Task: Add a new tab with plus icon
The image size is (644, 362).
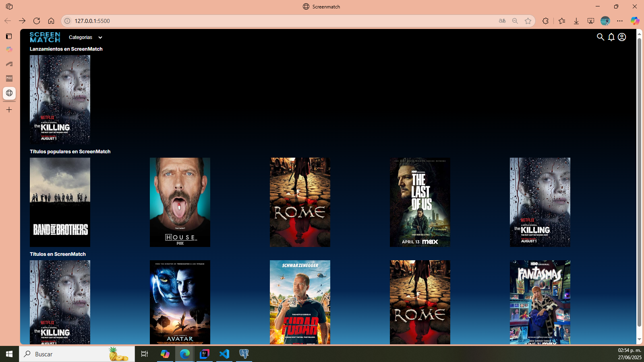Action: (9, 109)
